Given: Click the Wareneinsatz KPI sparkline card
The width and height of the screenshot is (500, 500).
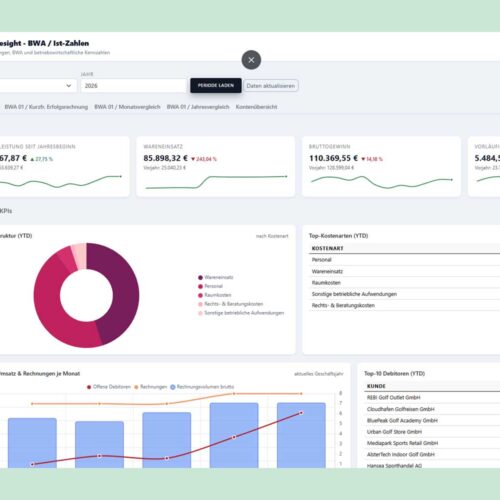Looking at the screenshot, I should pos(216,166).
